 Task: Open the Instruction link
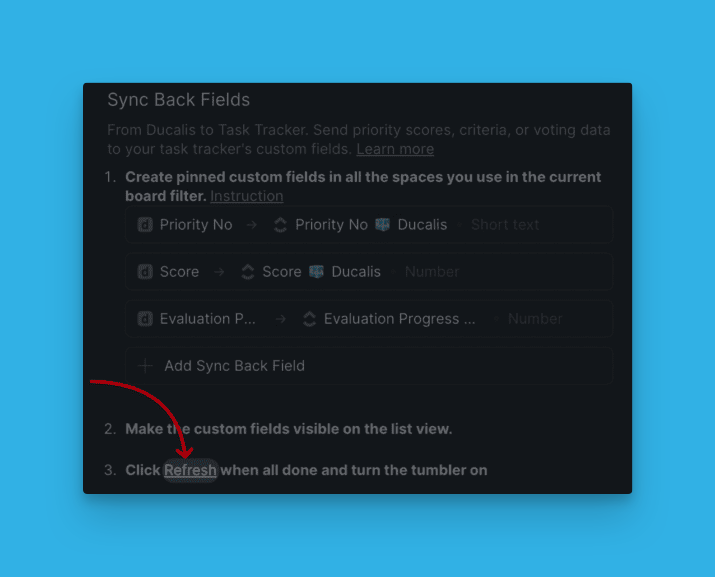(x=246, y=196)
